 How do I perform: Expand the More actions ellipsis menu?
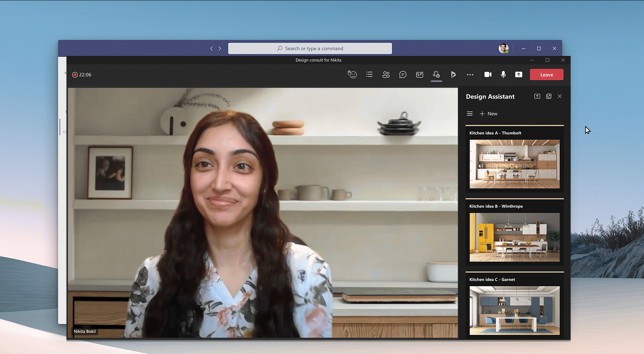(x=470, y=75)
